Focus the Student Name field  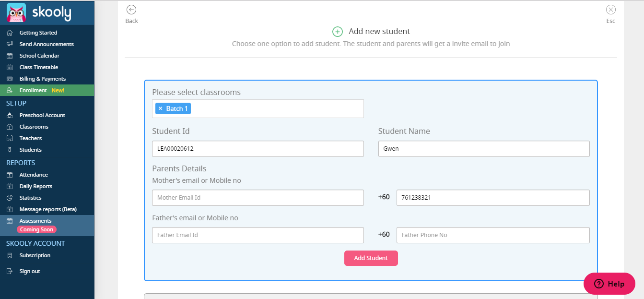coord(484,149)
